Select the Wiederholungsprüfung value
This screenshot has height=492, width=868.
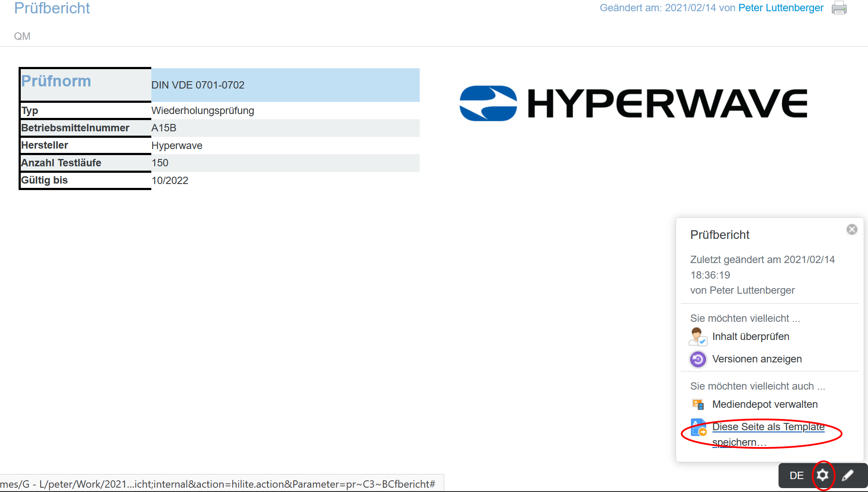(x=202, y=111)
